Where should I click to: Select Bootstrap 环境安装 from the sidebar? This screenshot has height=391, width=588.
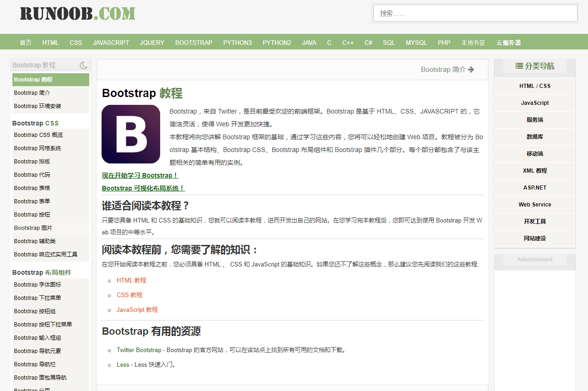tap(38, 106)
